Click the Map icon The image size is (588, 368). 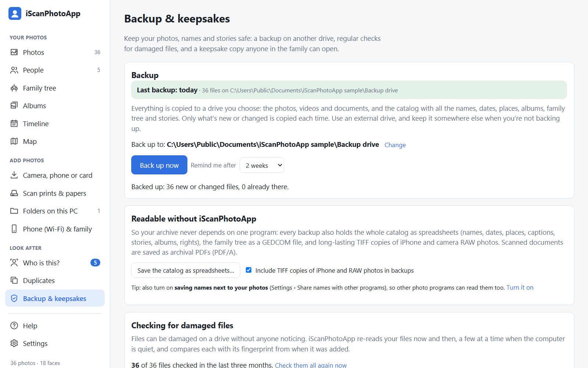[14, 141]
